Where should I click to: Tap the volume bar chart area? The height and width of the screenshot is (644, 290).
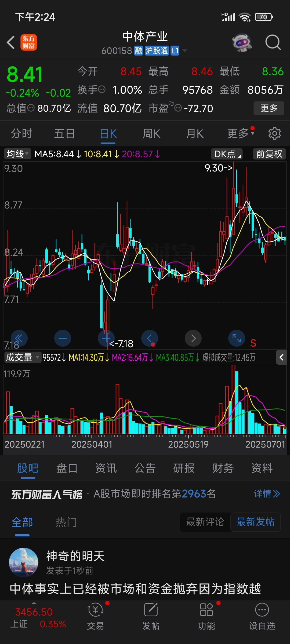tap(145, 400)
